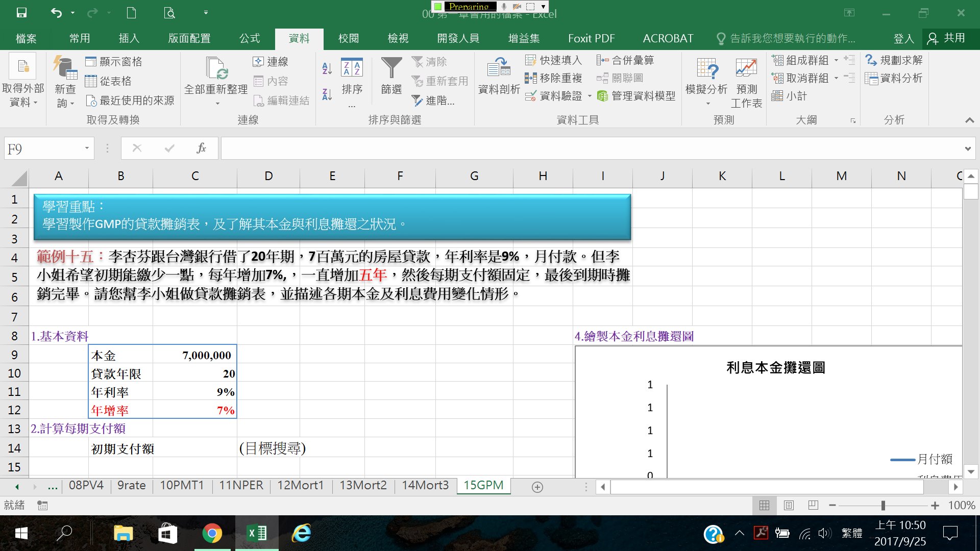
Task: Click the 篩選 (Filter) funnel icon
Action: coord(391,68)
